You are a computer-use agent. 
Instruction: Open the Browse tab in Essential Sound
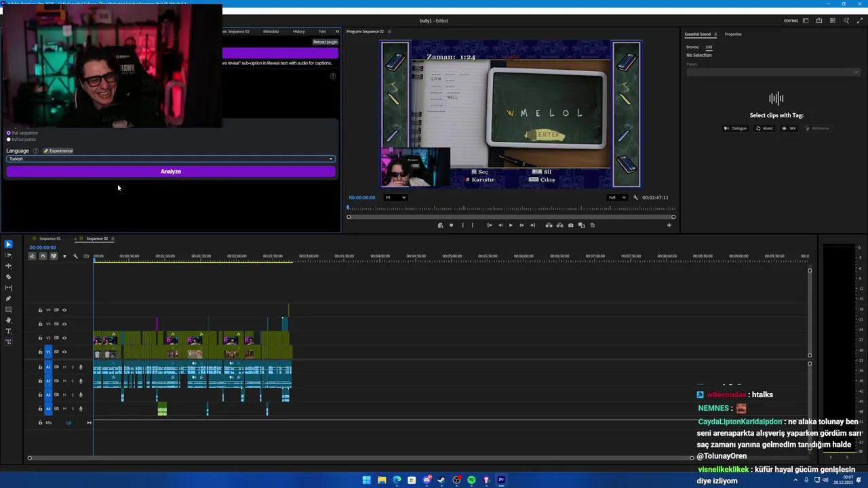[x=692, y=47]
